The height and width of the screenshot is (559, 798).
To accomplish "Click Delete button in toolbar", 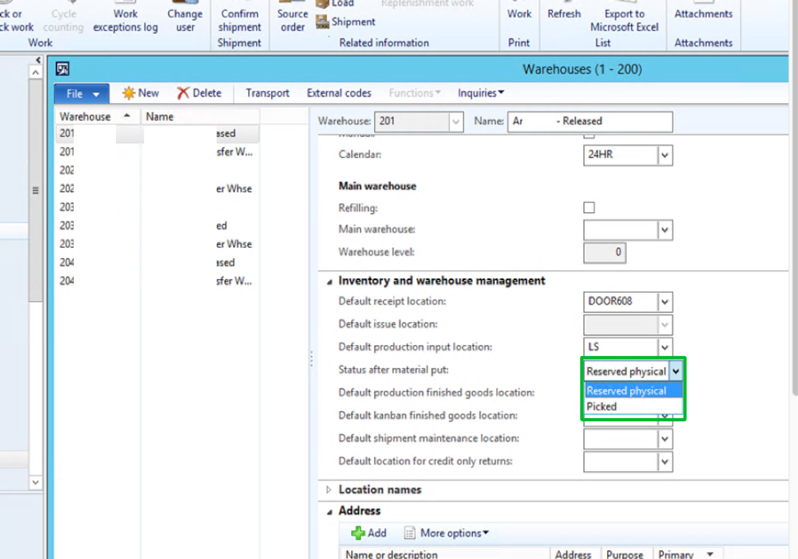I will tap(199, 93).
